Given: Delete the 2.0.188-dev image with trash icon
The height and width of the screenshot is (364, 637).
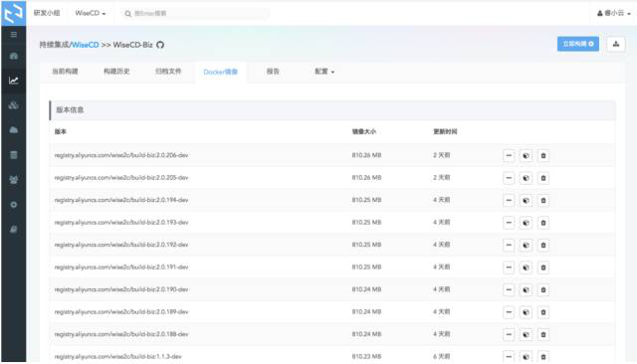Looking at the screenshot, I should 543,334.
